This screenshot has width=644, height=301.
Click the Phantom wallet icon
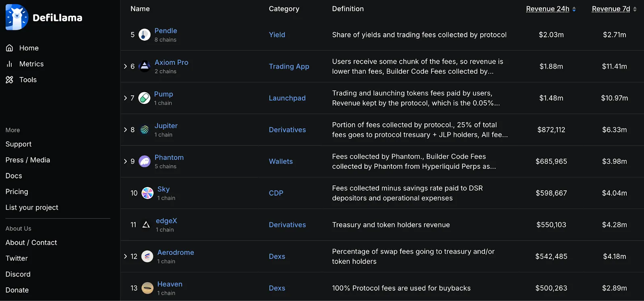pyautogui.click(x=144, y=161)
